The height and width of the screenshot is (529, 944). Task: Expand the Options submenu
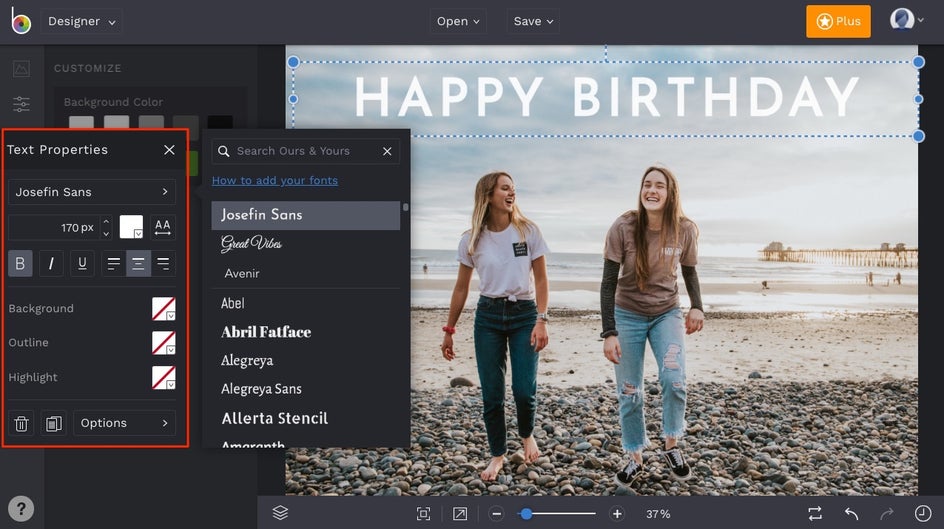click(x=124, y=423)
